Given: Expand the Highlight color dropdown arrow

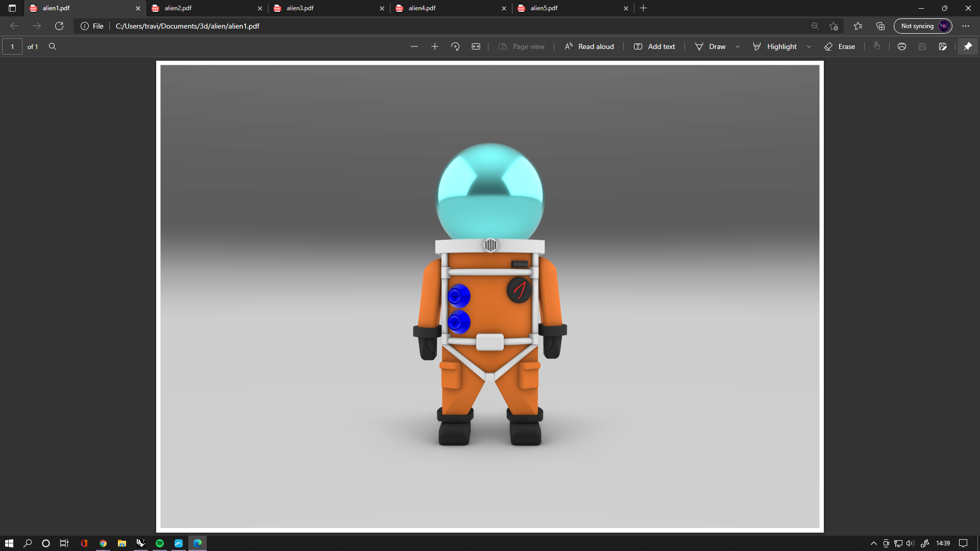Looking at the screenshot, I should pyautogui.click(x=809, y=46).
